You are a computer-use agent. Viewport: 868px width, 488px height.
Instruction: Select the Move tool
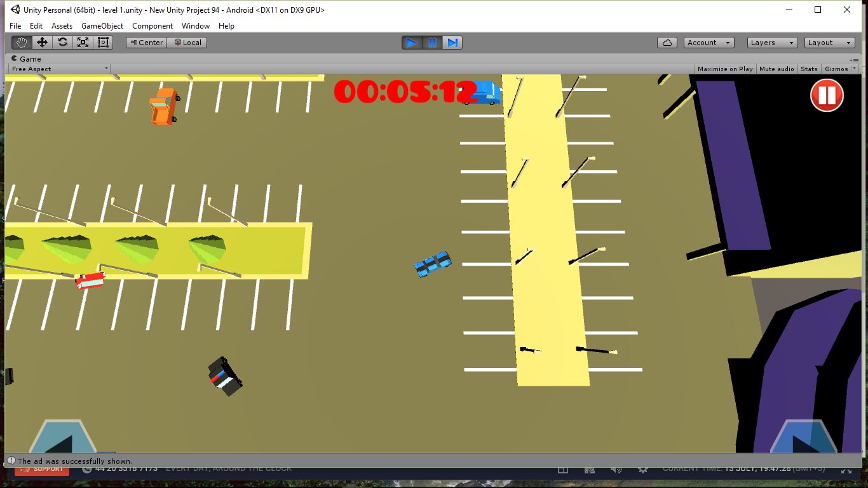[x=41, y=42]
